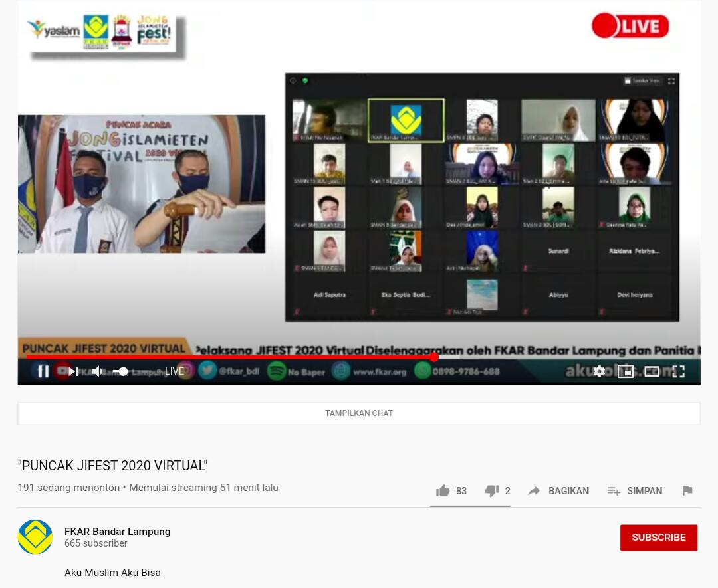Open FKAR Bandar Lampung channel name link
Viewport: 718px width, 588px height.
[x=117, y=532]
